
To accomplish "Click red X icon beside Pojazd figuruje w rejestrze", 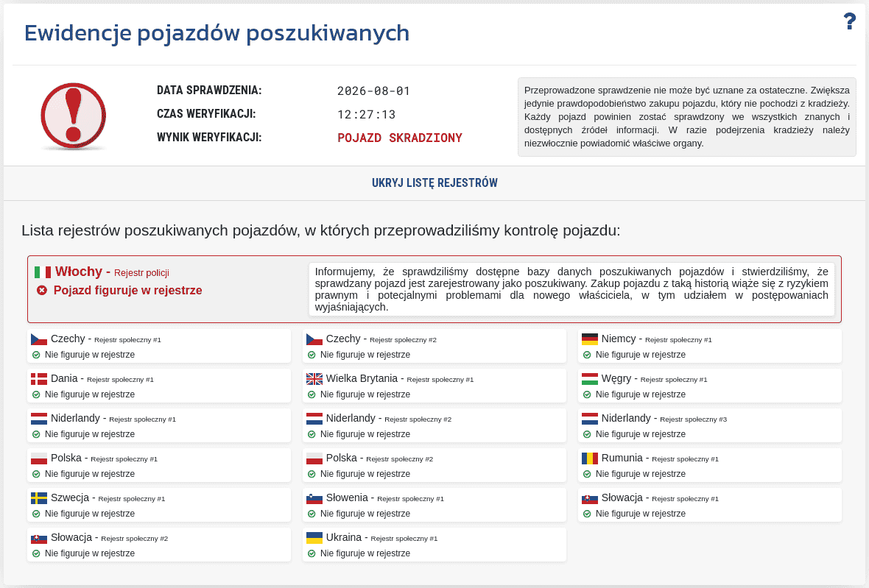I will coord(42,290).
